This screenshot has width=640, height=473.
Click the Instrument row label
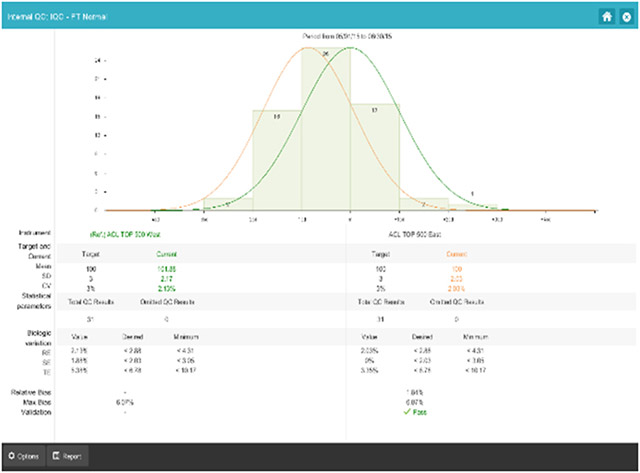(35, 233)
